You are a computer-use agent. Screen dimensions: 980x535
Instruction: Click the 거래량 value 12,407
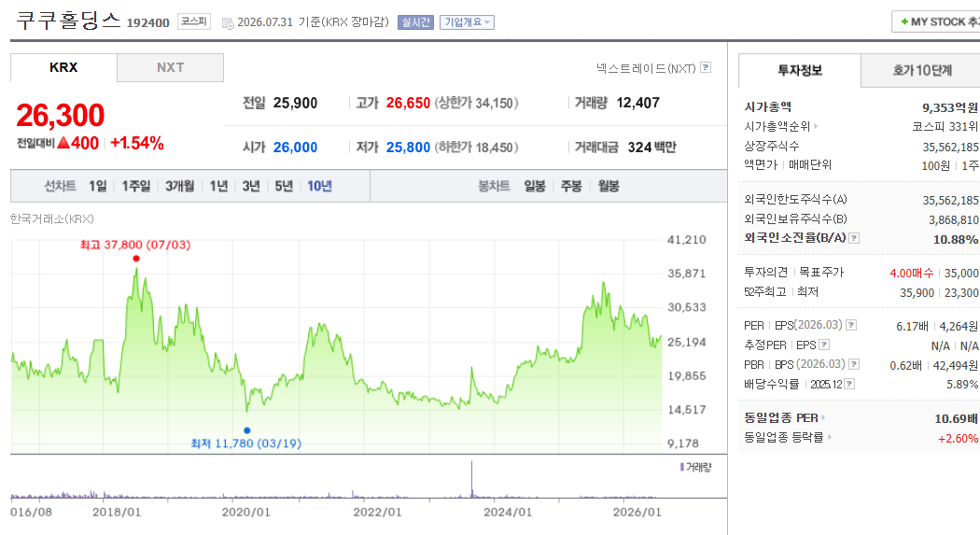pyautogui.click(x=638, y=103)
